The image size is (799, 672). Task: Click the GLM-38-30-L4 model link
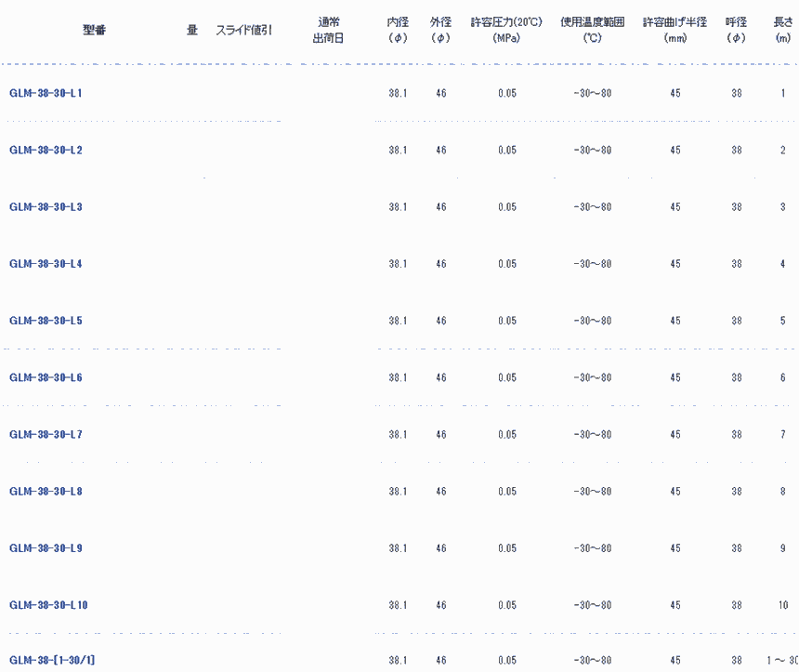coord(46,264)
